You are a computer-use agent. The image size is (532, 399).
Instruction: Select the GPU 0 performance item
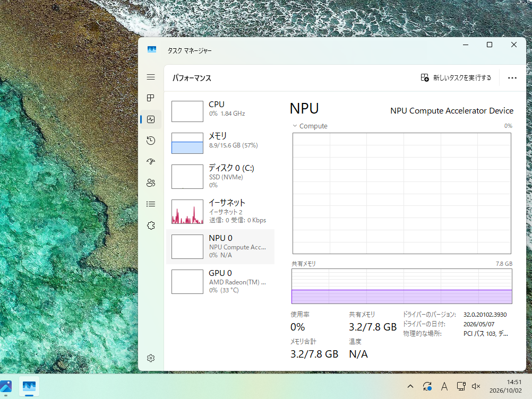[x=220, y=281]
